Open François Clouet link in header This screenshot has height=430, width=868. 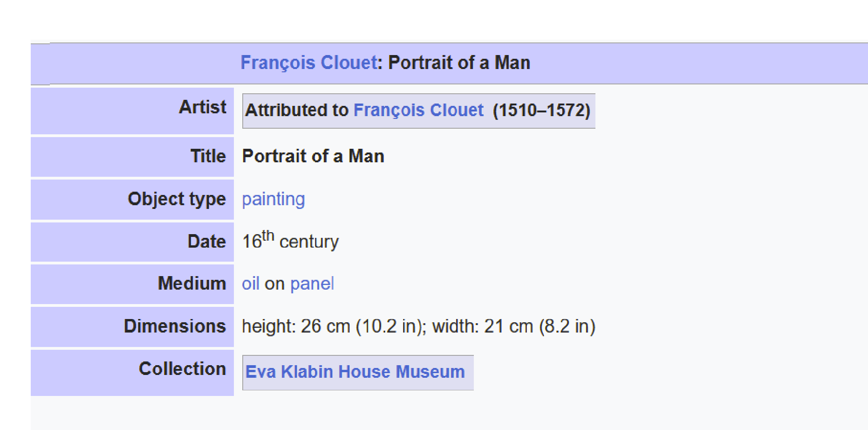308,62
